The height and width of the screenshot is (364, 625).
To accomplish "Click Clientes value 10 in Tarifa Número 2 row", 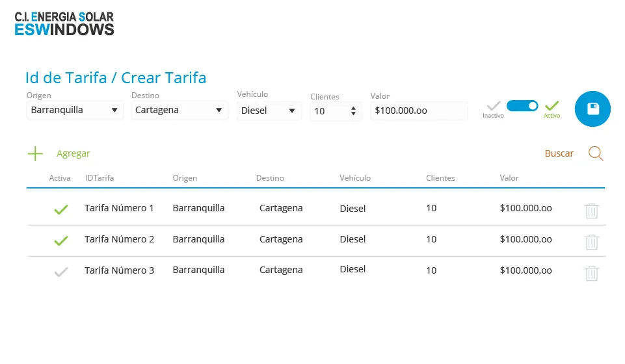I will pyautogui.click(x=431, y=239).
